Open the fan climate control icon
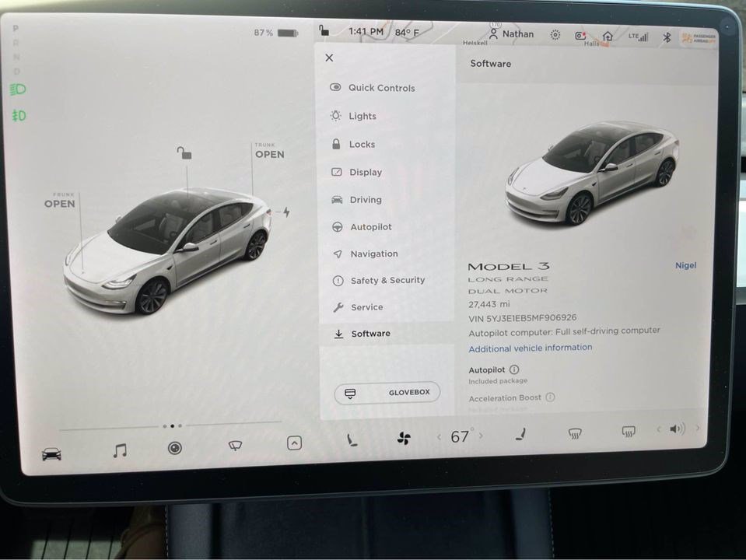 click(x=404, y=439)
